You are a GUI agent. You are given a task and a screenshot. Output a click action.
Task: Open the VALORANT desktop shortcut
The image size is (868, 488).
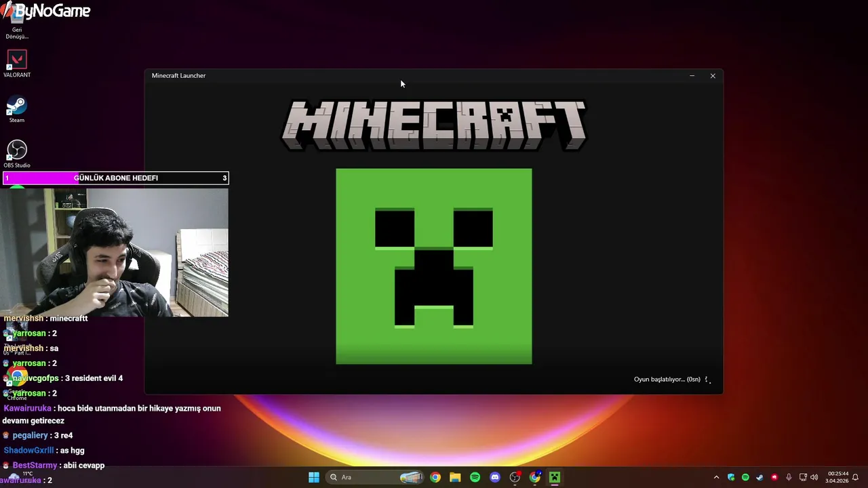coord(17,64)
